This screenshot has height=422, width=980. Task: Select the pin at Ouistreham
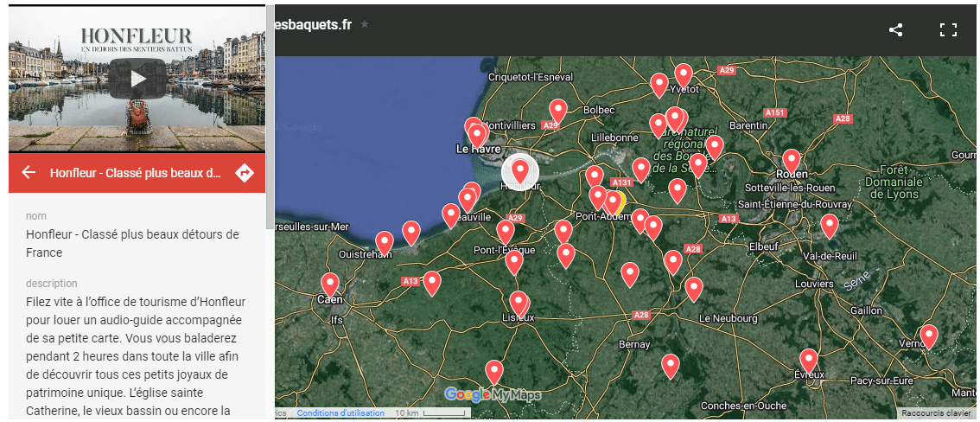(385, 243)
